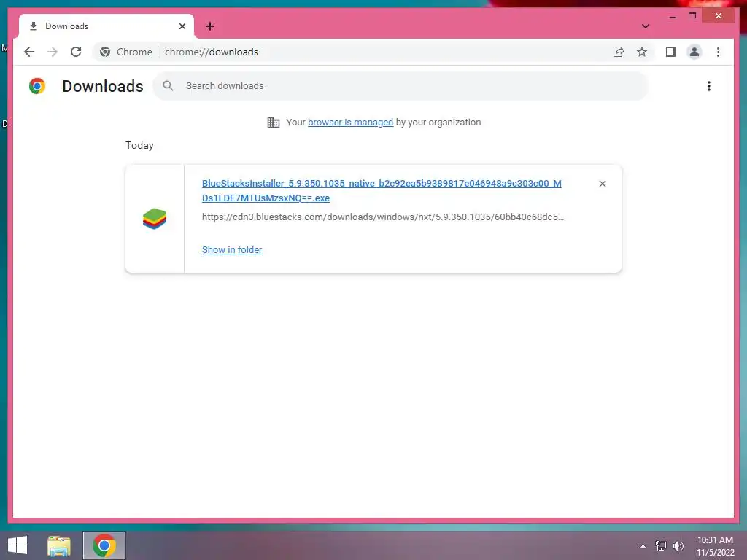
Task: Click the Today date heading
Action: pyautogui.click(x=139, y=146)
